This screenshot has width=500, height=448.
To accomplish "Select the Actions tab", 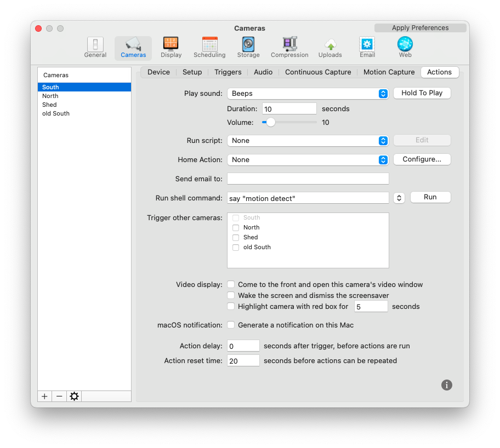I will [x=439, y=72].
